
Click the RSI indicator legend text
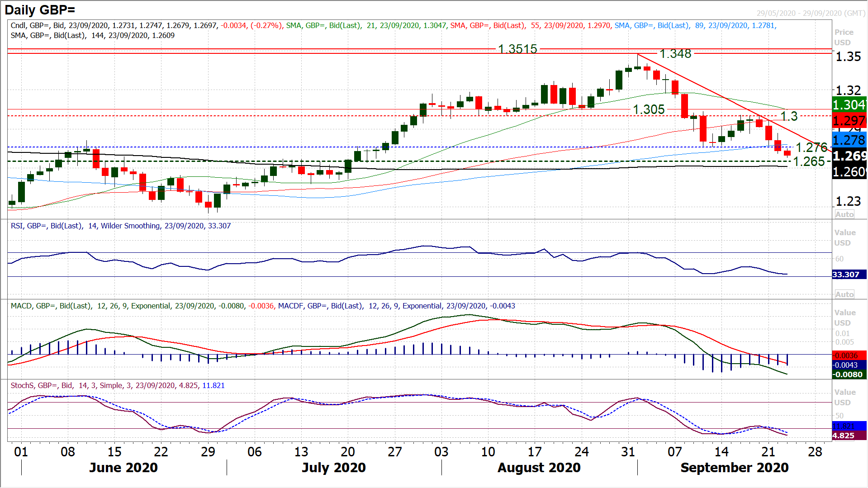click(120, 226)
